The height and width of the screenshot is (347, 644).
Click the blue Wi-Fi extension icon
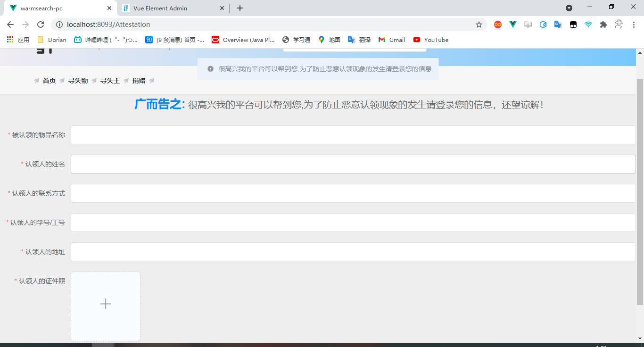point(588,25)
